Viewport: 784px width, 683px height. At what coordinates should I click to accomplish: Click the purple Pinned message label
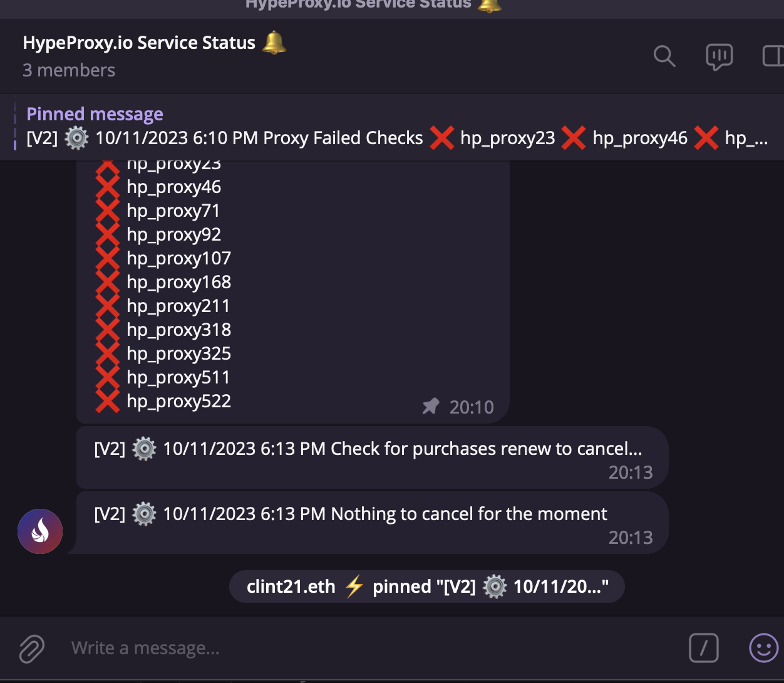(x=94, y=113)
